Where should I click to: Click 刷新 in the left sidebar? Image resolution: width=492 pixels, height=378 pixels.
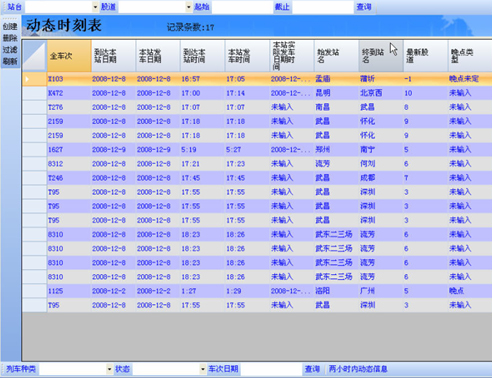[10, 61]
